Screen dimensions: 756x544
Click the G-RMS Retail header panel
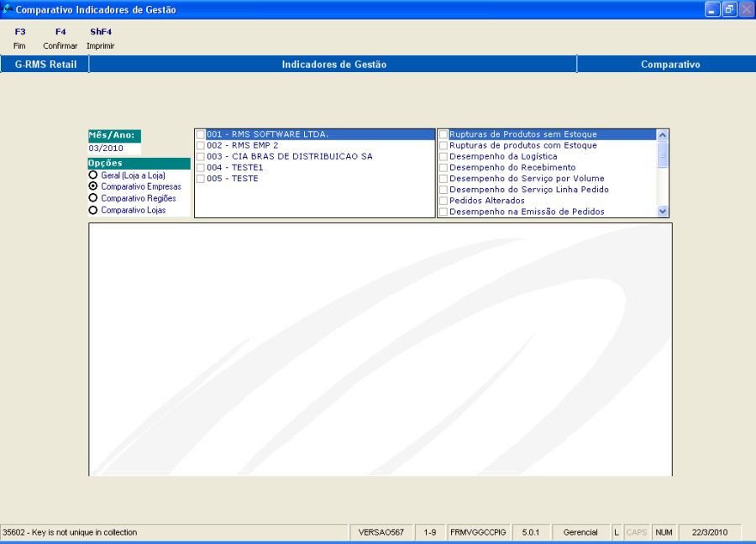45,64
